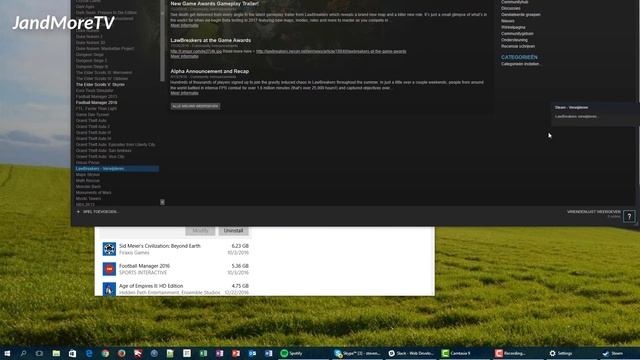This screenshot has height=360, width=640.
Task: Open New Game Awards Gameplay Trailer headline
Action: point(215,4)
